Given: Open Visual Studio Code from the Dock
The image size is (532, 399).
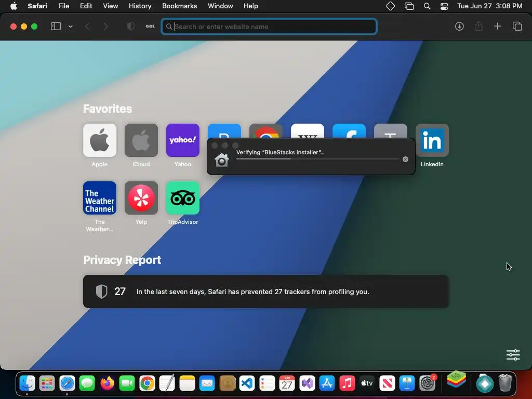Looking at the screenshot, I should click(247, 383).
